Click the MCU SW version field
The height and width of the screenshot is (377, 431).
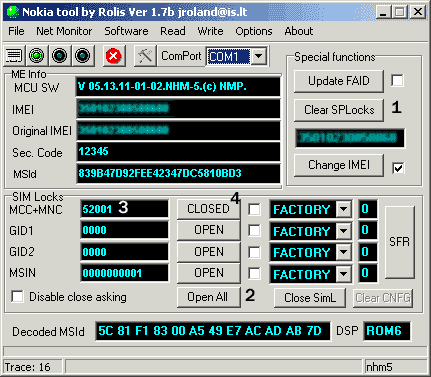pos(178,87)
